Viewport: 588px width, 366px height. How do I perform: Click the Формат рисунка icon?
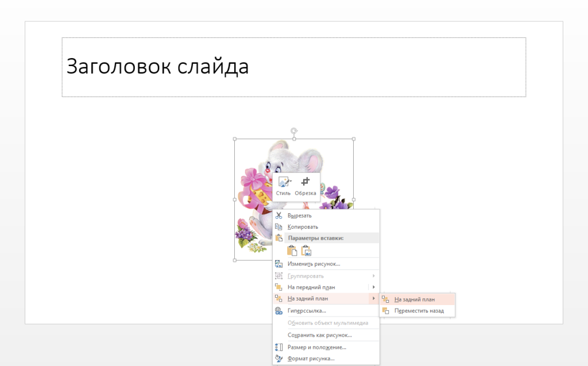(x=278, y=359)
